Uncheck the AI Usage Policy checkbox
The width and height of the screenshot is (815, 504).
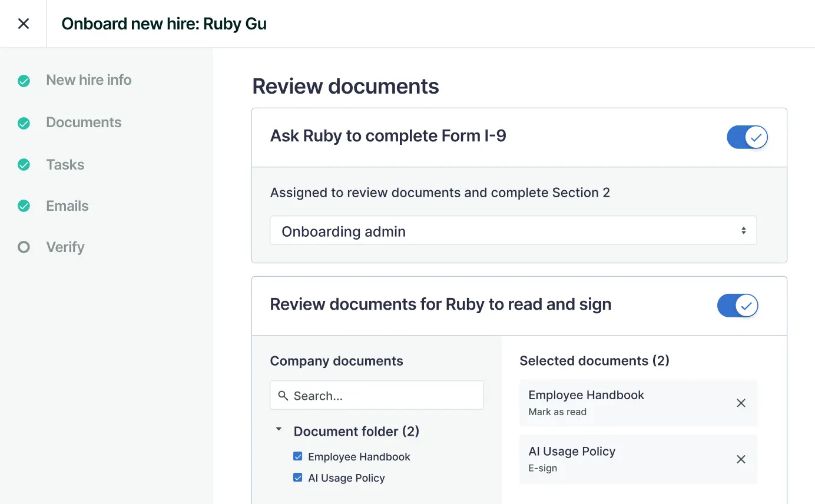coord(298,478)
